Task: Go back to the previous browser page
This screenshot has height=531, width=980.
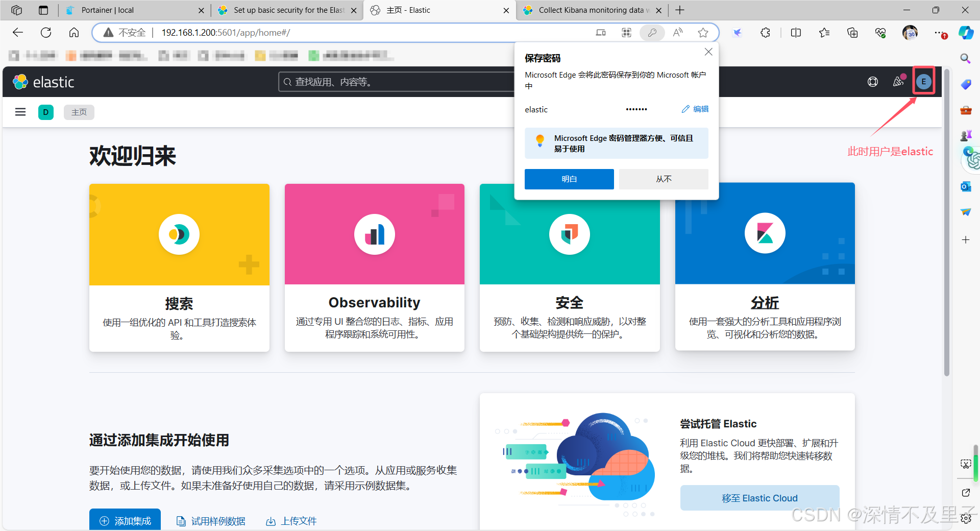Action: click(18, 33)
